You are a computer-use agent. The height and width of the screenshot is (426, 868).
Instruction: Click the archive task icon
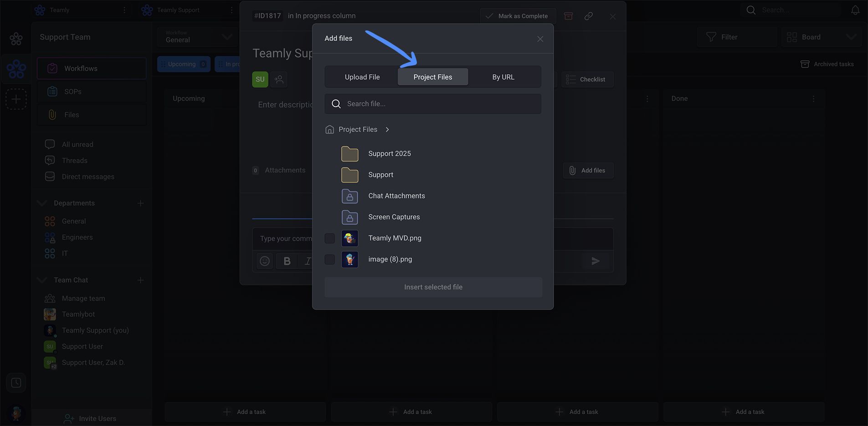(x=568, y=16)
